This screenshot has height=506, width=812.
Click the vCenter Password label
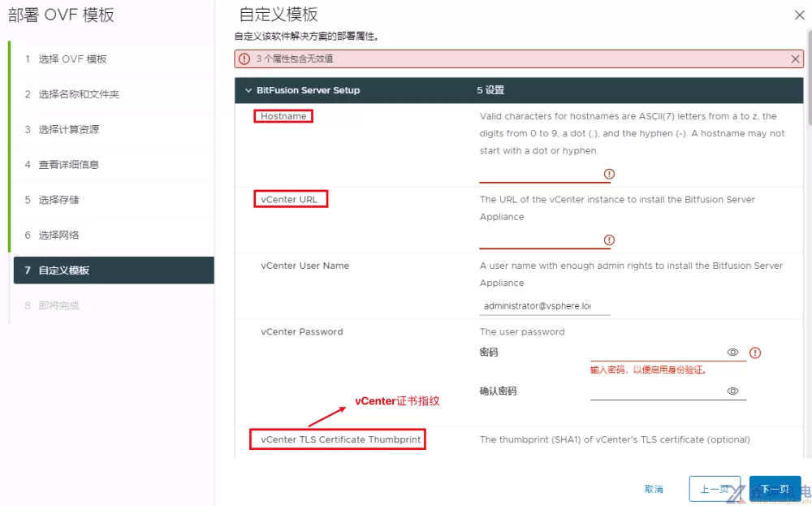[302, 332]
